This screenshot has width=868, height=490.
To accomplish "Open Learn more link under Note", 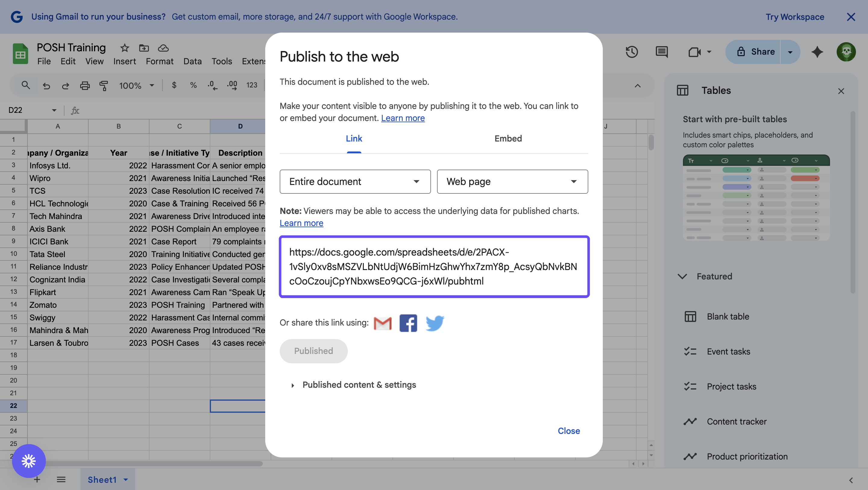I will [301, 223].
